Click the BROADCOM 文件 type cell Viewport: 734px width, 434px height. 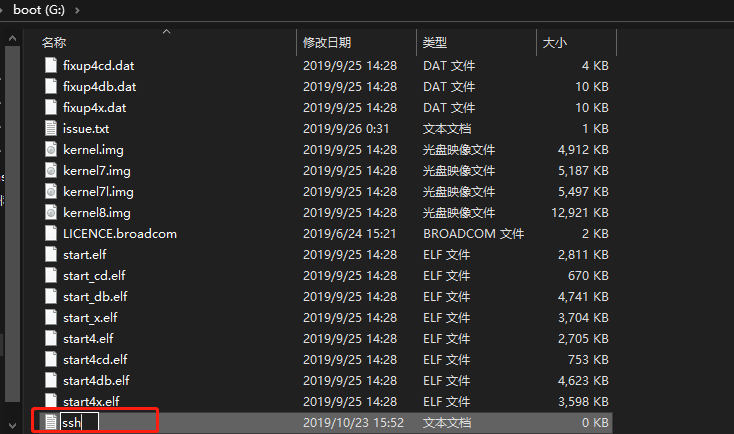(x=473, y=234)
